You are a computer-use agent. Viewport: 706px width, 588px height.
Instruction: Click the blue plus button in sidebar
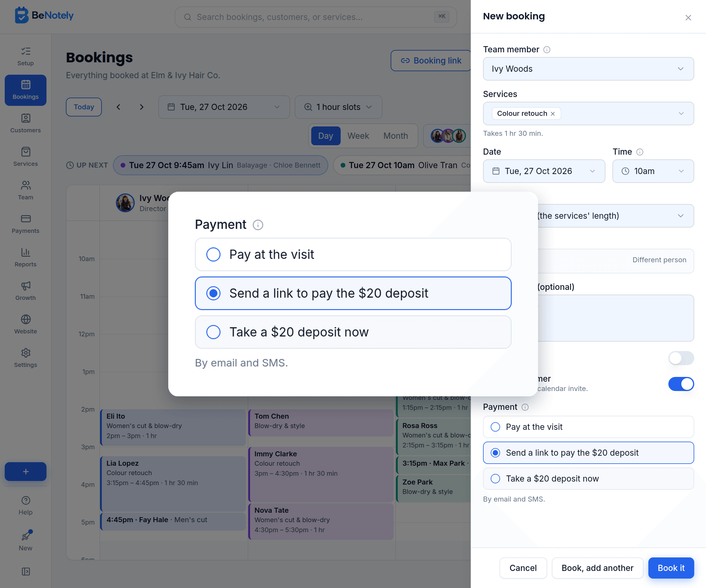point(26,471)
